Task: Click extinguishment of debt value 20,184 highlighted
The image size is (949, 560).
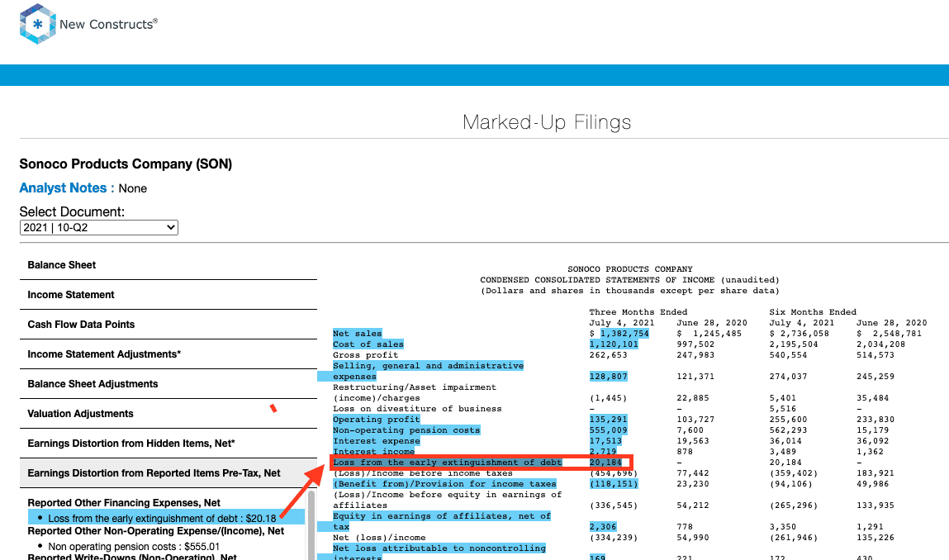Action: (605, 463)
